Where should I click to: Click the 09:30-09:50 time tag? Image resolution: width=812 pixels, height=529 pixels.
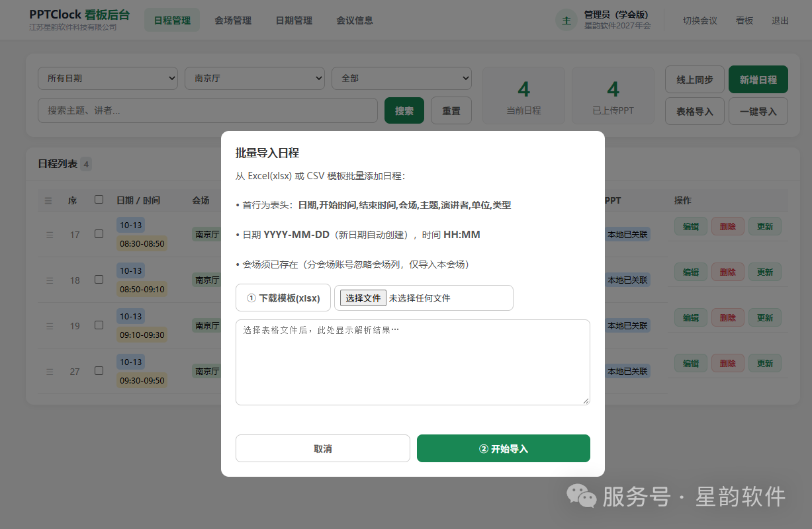(x=142, y=380)
